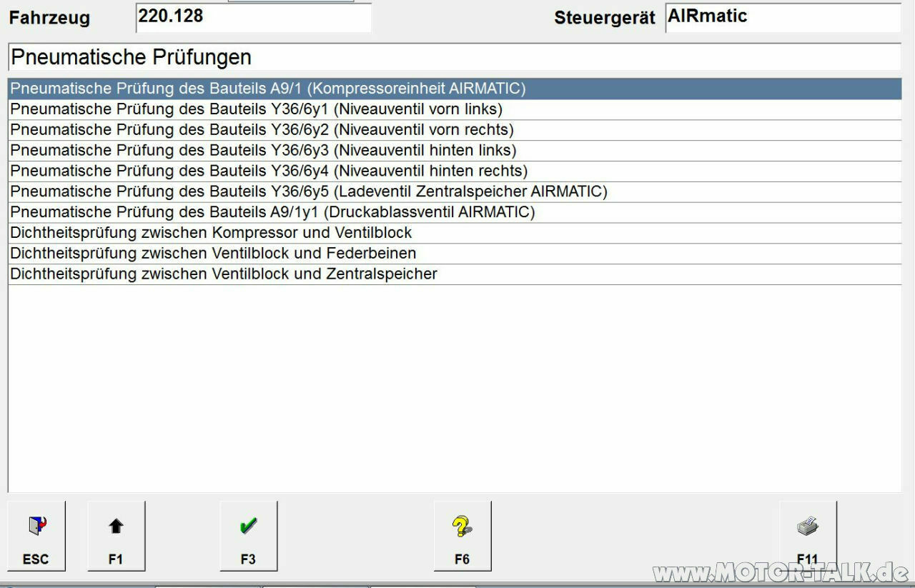This screenshot has width=915, height=588.
Task: Select Y36/6y2 Niveauventil vorn rechts test
Action: coord(455,130)
